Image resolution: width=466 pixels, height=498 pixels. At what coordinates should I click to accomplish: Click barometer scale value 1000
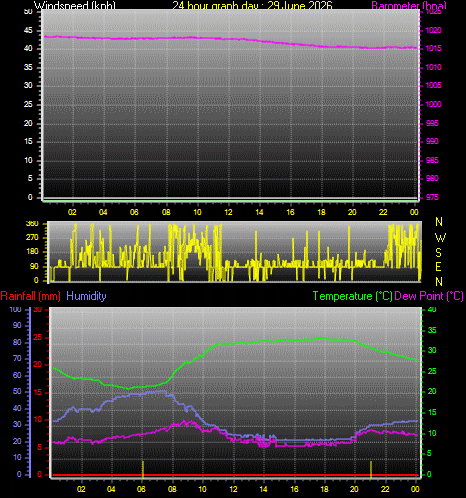[433, 104]
